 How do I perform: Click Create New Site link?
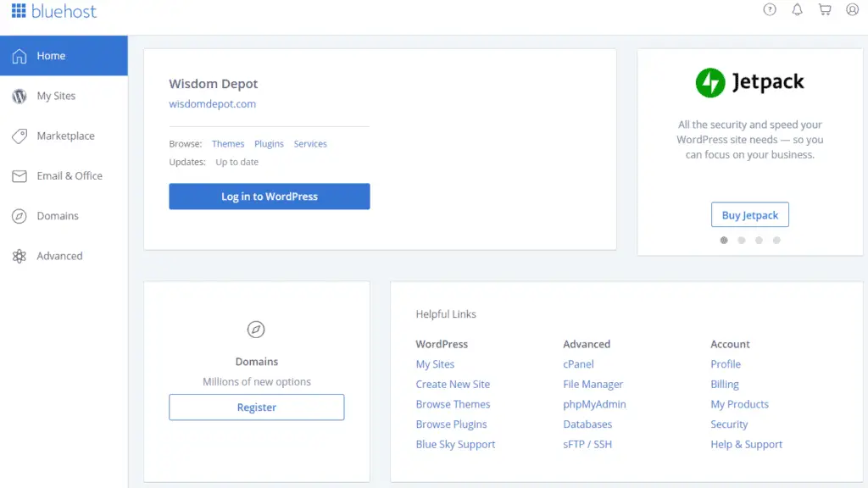click(453, 384)
